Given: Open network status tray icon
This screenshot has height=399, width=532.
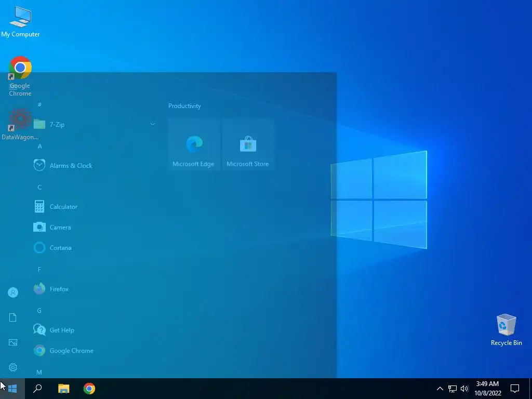Looking at the screenshot, I should pos(453,389).
